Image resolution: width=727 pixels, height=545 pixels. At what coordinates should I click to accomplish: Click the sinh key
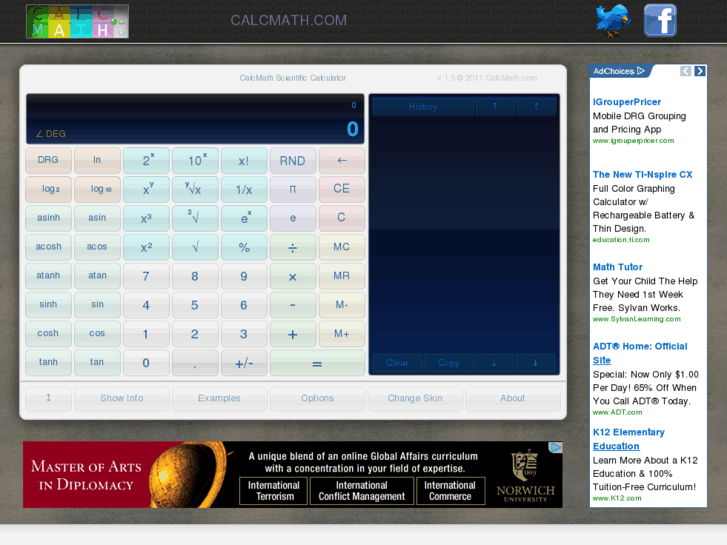coord(48,305)
